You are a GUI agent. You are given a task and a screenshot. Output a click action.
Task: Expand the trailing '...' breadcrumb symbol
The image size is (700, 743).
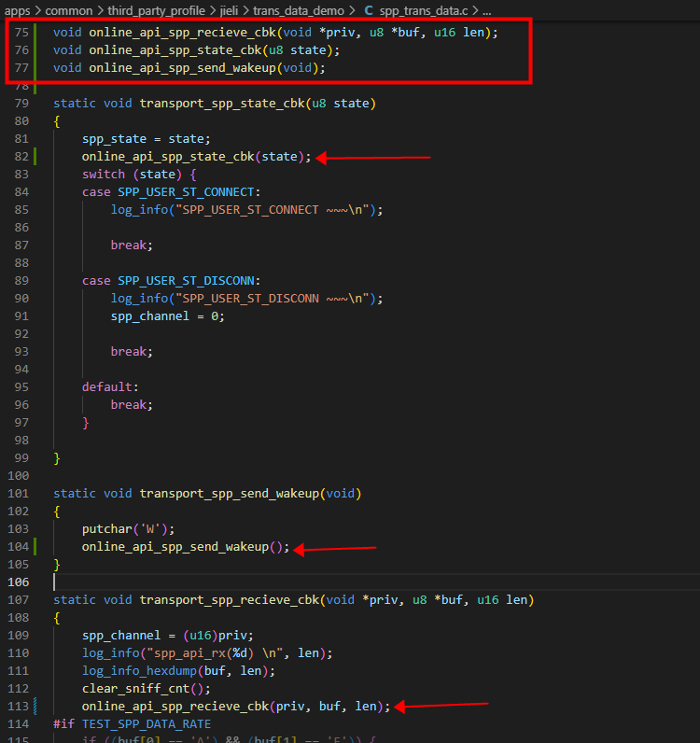tap(486, 10)
